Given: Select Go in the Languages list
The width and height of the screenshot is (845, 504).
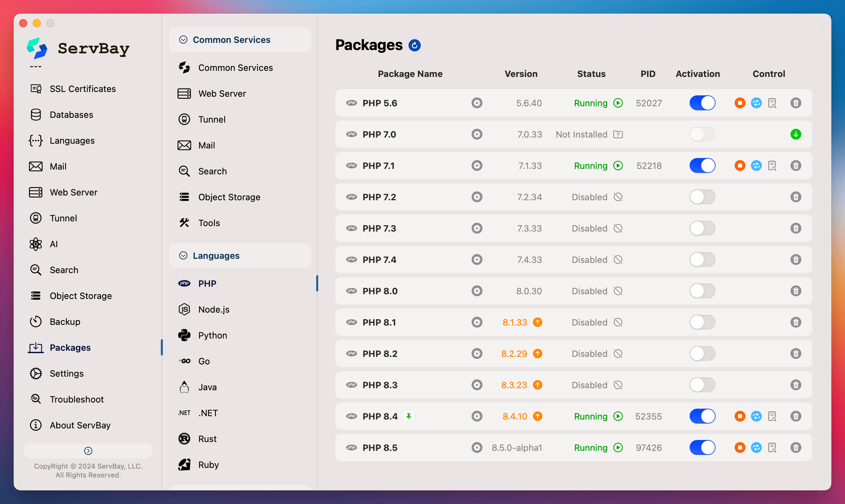Looking at the screenshot, I should coord(194,361).
